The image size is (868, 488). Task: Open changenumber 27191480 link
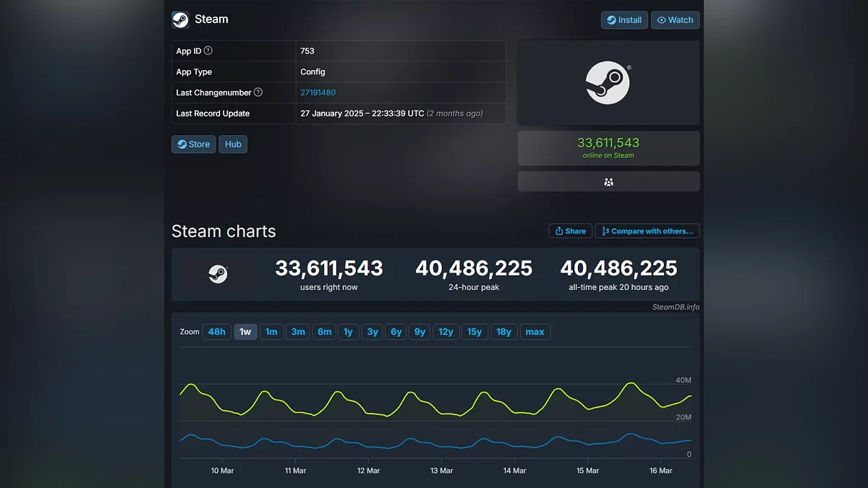tap(318, 93)
